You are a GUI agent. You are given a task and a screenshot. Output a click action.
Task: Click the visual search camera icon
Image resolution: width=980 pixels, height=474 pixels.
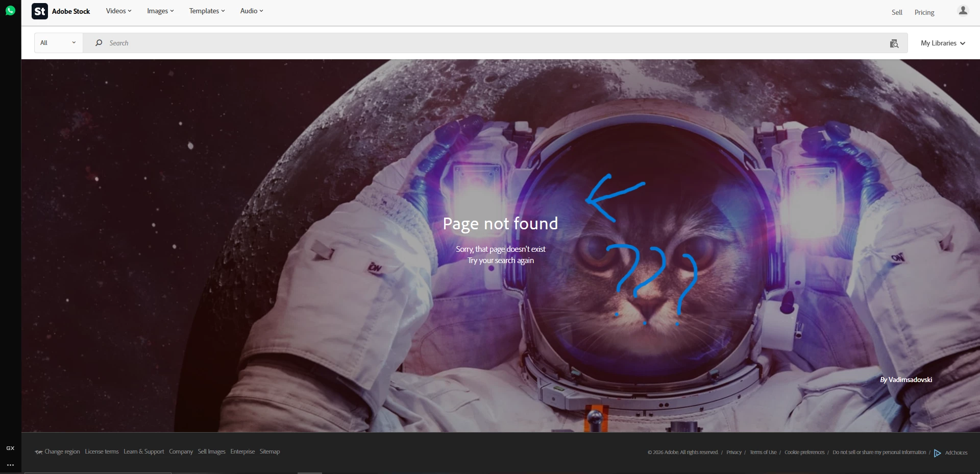(x=894, y=43)
